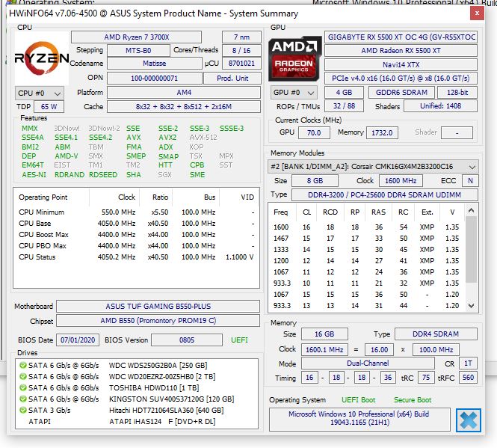Click the up arrow of memory timings scrollbar
This screenshot has width=497, height=448.
472,210
